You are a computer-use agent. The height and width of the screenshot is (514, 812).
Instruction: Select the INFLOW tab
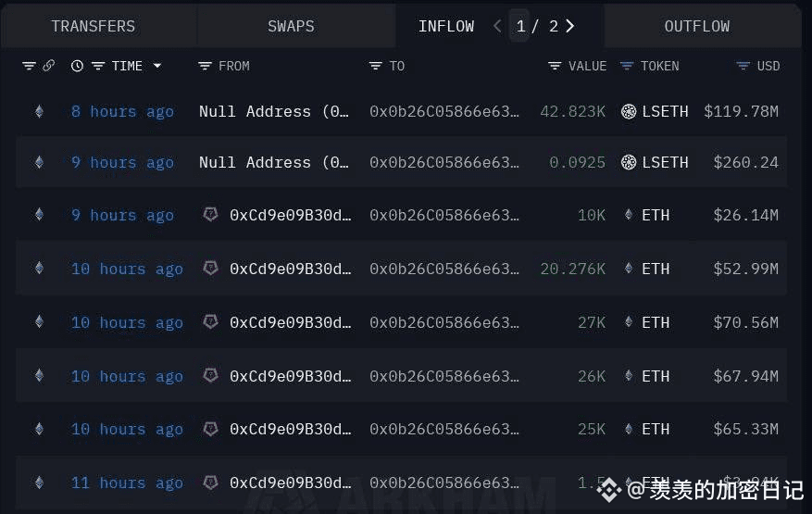(446, 27)
